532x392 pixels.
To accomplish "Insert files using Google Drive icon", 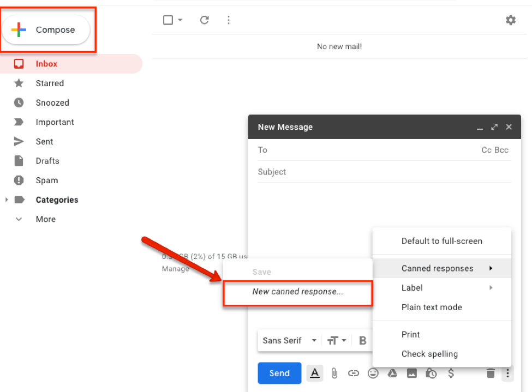I will (x=392, y=373).
